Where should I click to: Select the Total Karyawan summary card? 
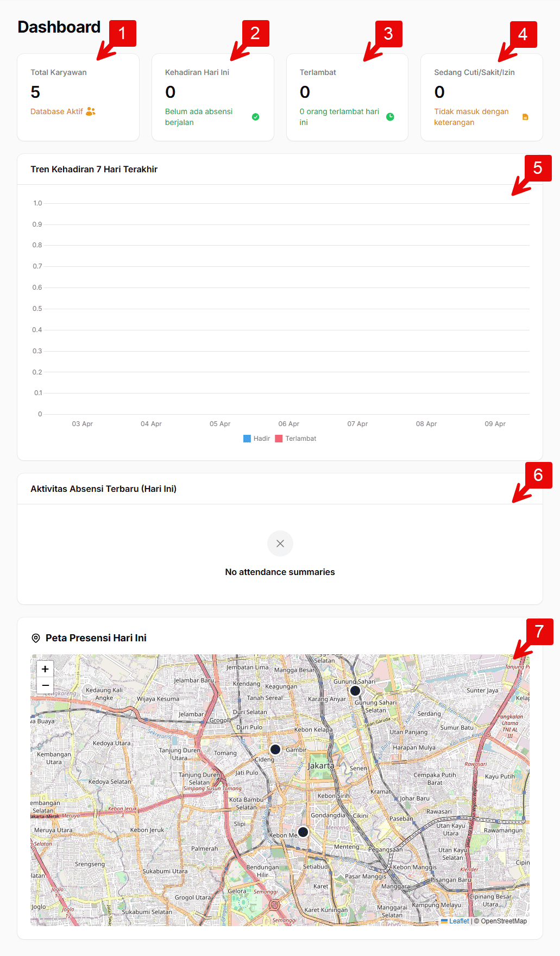point(78,97)
